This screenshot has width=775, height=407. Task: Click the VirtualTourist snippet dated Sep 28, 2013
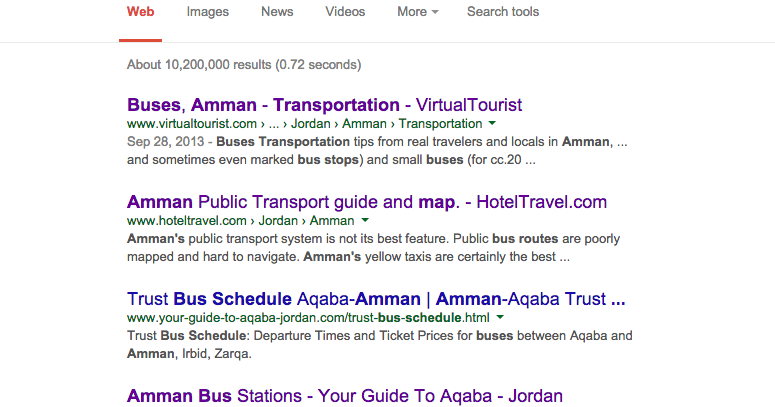point(377,151)
